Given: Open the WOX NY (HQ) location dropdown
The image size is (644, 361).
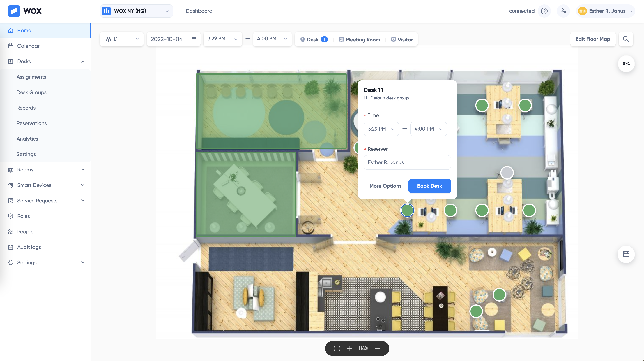Looking at the screenshot, I should click(x=137, y=11).
